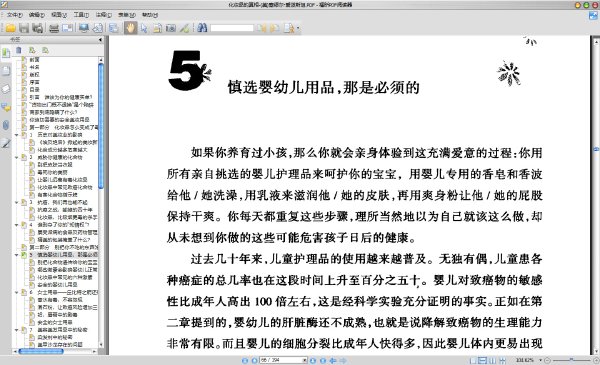Click the Print icon in toolbar

[x=54, y=28]
